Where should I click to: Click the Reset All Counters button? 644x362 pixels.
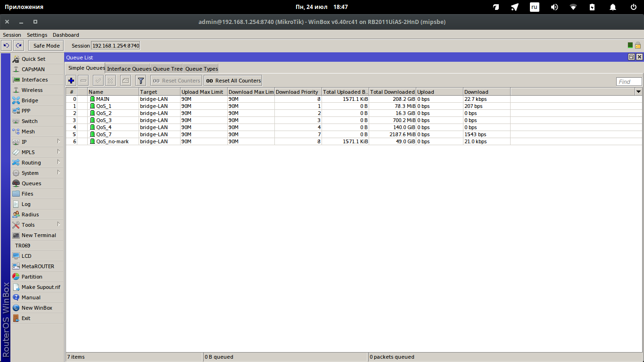pyautogui.click(x=233, y=81)
